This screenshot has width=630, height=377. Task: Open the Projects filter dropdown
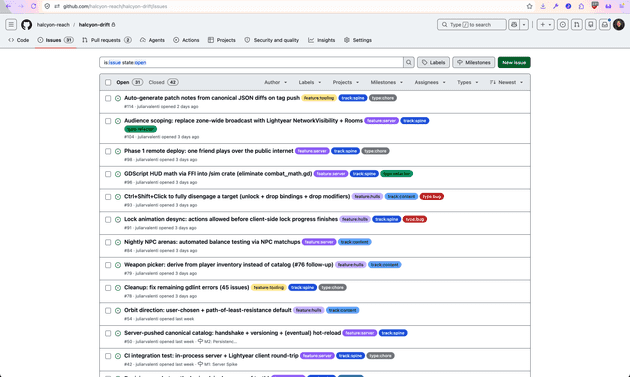pos(346,82)
